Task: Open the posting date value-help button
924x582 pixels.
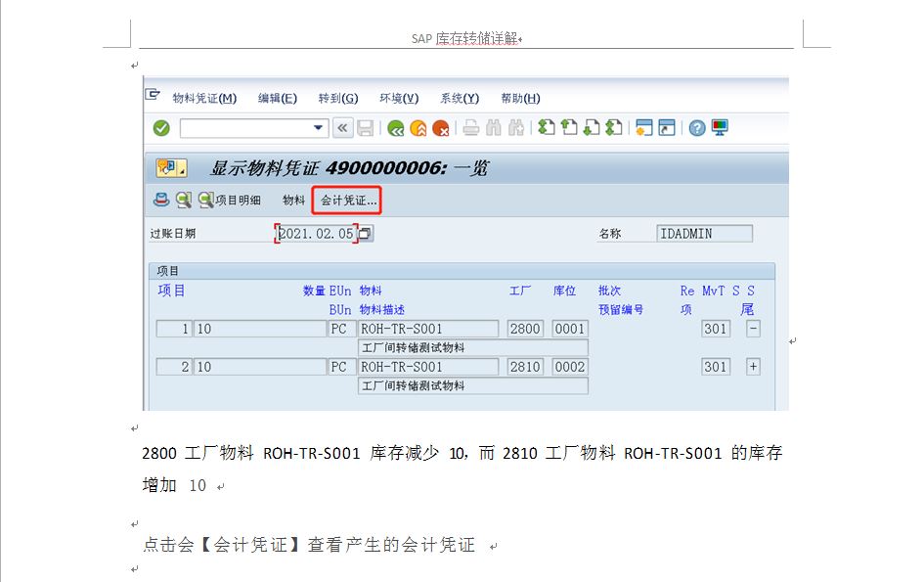Action: [366, 234]
